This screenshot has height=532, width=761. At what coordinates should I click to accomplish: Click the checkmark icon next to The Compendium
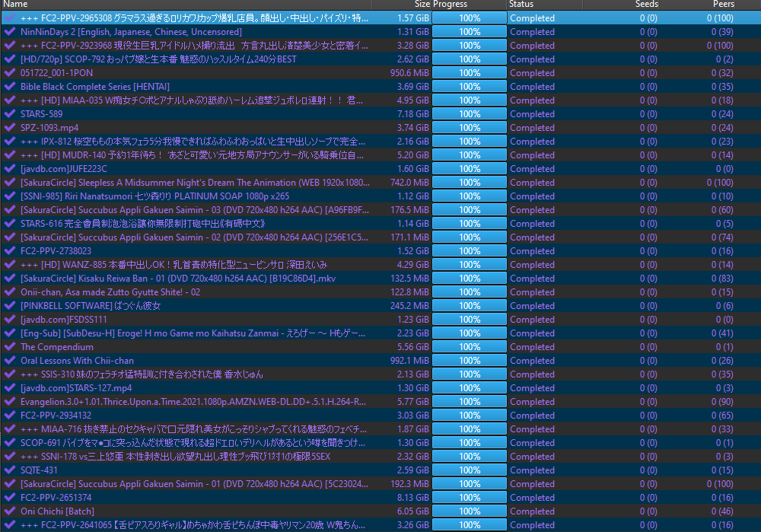[x=9, y=346]
